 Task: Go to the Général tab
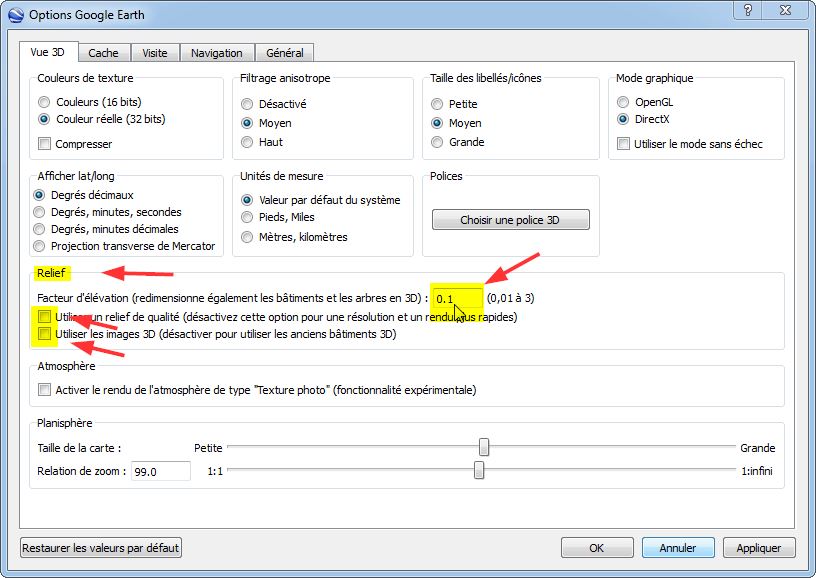(x=285, y=53)
